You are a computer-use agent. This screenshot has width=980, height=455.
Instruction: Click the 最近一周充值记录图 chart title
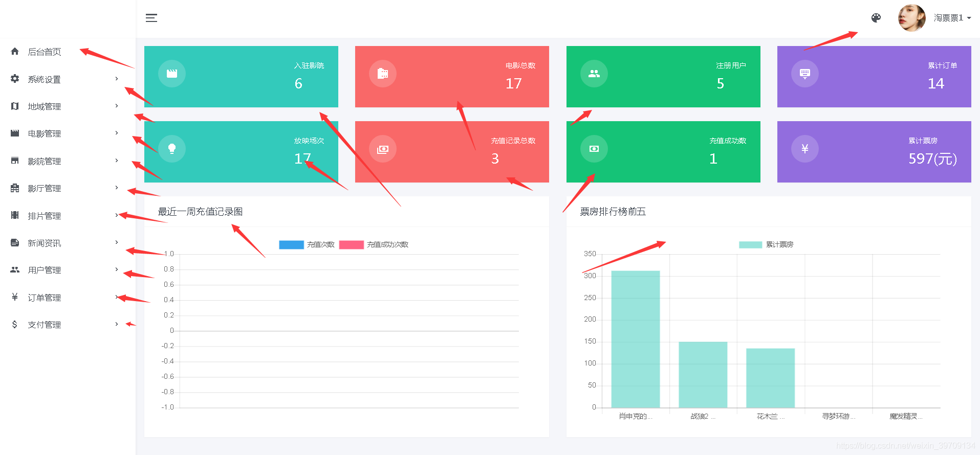click(x=201, y=212)
